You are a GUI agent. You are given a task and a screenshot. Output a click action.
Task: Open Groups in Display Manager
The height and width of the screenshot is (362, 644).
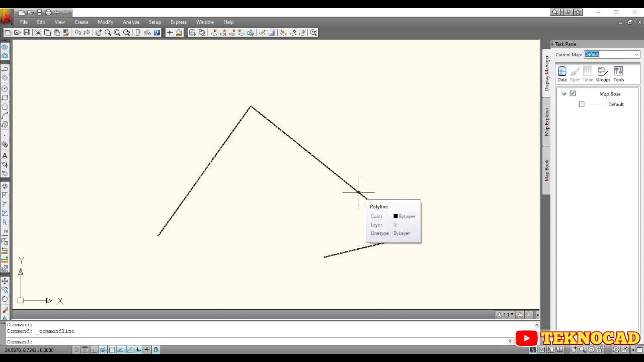(x=603, y=74)
